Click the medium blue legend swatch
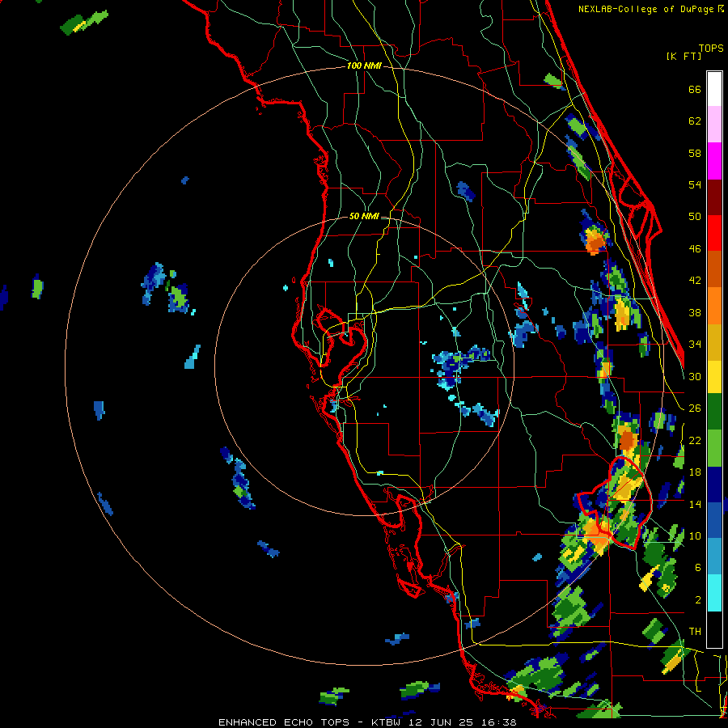This screenshot has height=728, width=728. [714, 520]
